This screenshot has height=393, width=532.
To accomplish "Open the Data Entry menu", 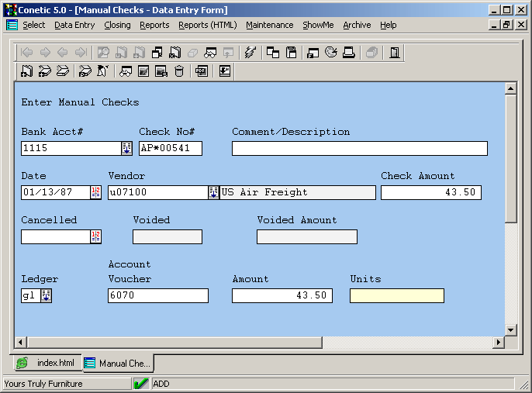I will 74,25.
